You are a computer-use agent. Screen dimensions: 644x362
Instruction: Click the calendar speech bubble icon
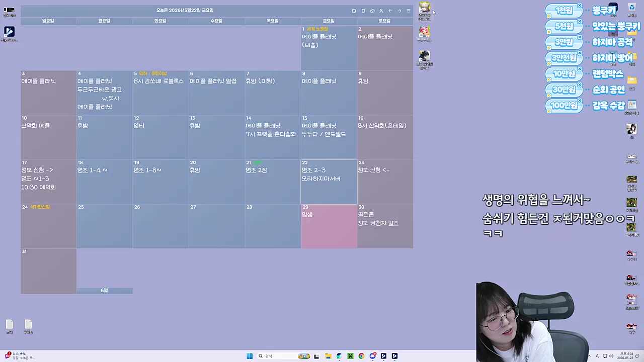[x=354, y=11]
